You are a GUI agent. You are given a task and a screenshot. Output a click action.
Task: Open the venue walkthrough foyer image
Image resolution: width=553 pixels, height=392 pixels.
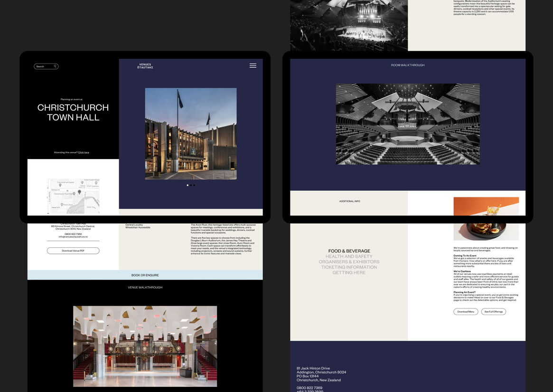(145, 346)
